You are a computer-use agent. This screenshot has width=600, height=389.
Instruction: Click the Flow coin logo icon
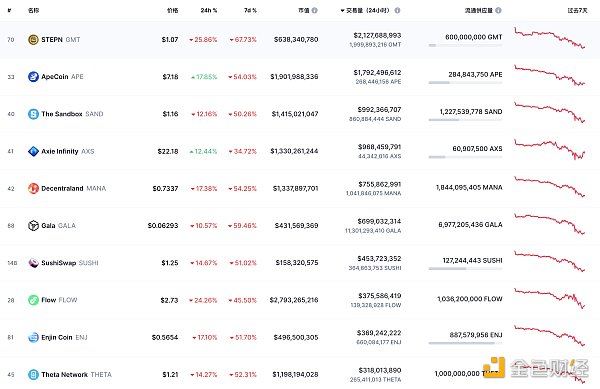click(33, 300)
